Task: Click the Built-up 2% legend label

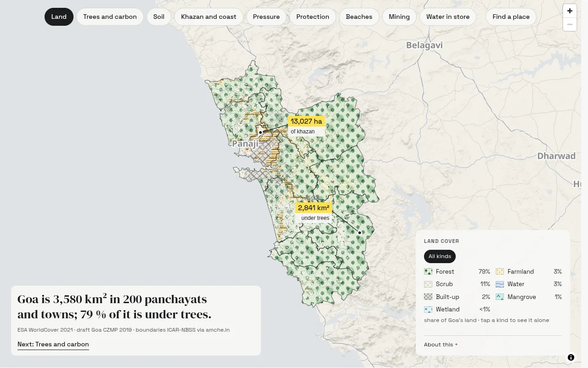Action: [457, 297]
